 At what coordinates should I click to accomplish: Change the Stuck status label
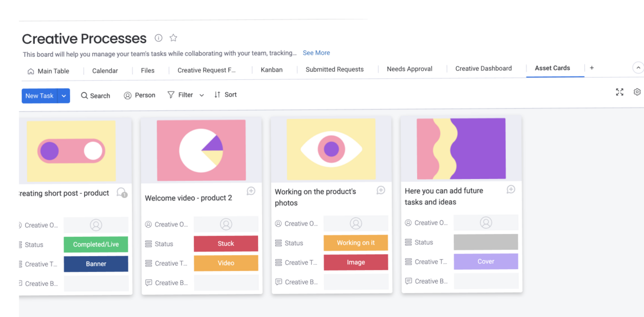[225, 244]
